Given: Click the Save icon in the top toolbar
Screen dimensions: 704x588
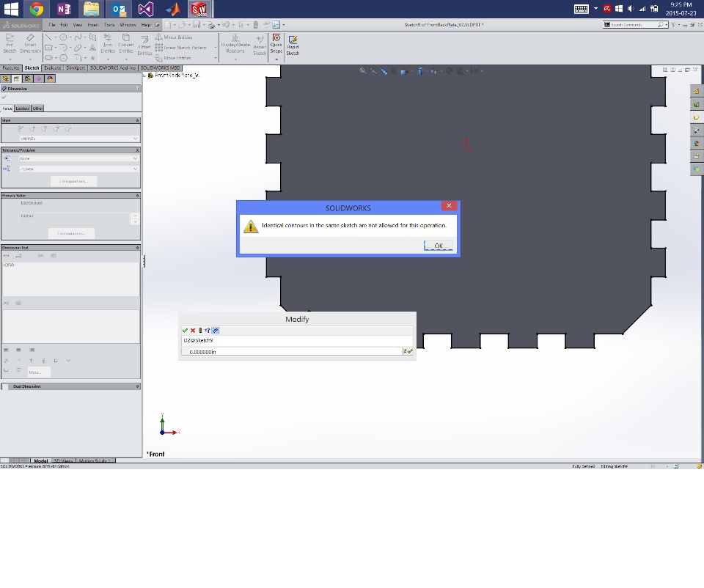Looking at the screenshot, I should tap(197, 25).
